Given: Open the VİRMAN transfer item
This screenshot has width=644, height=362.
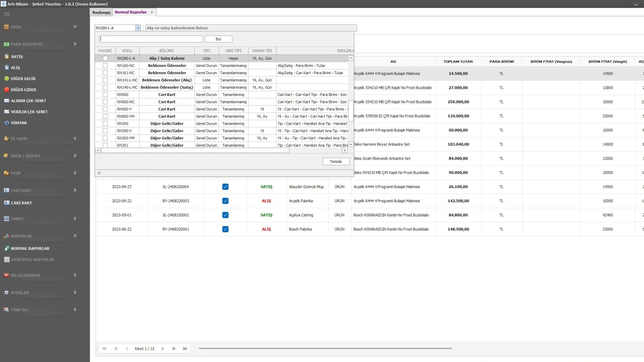Looking at the screenshot, I should point(18,123).
